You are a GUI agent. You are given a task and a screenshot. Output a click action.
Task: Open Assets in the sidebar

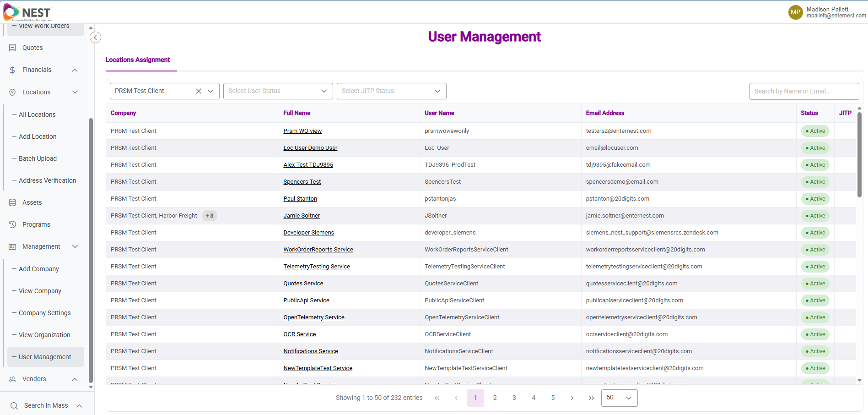point(32,202)
